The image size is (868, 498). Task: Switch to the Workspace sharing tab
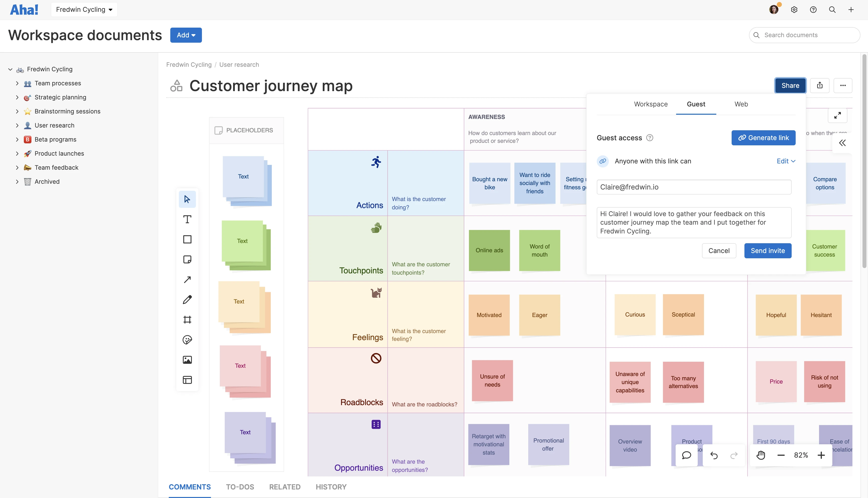(650, 104)
